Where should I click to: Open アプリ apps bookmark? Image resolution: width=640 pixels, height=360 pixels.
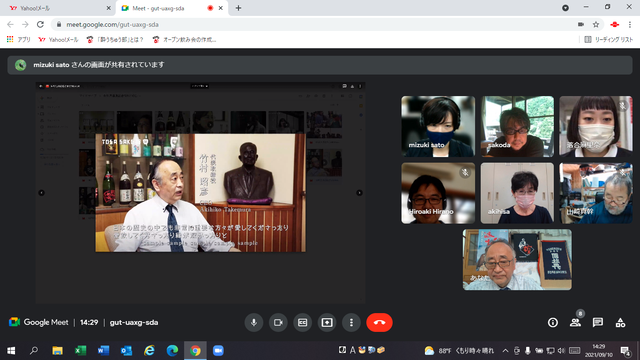click(x=18, y=40)
